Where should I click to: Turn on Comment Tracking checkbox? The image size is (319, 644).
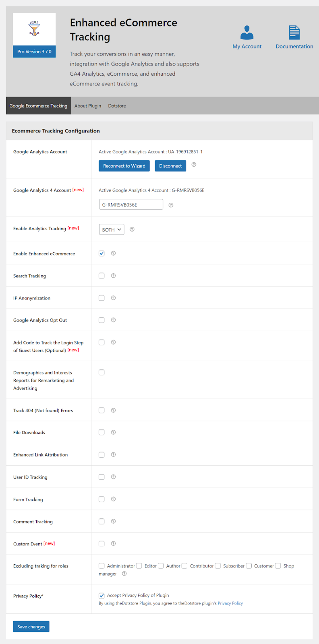[x=101, y=521]
